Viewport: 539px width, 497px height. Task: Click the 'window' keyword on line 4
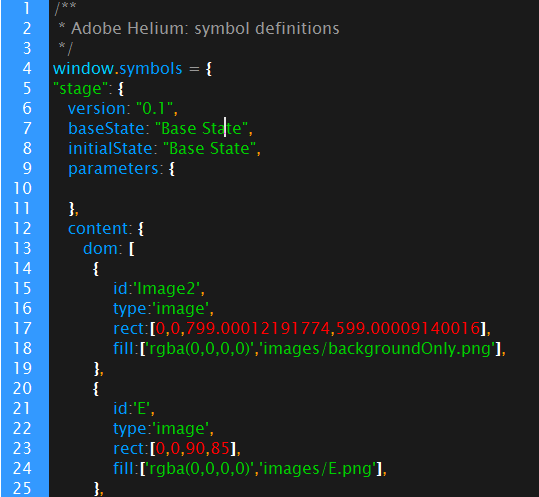tap(84, 68)
